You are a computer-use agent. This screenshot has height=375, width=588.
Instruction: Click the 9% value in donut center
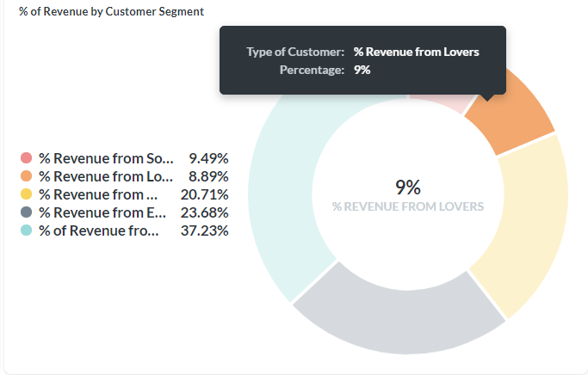coord(408,187)
